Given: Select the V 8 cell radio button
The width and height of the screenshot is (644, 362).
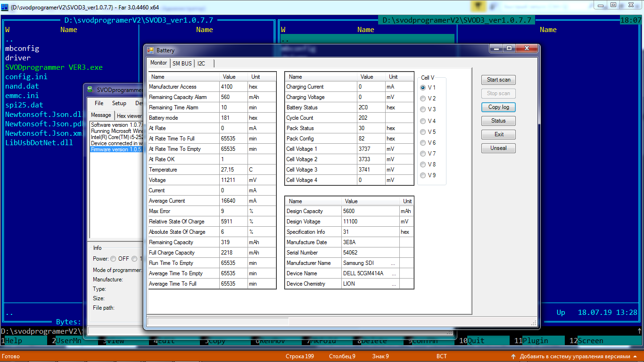Looking at the screenshot, I should point(423,165).
